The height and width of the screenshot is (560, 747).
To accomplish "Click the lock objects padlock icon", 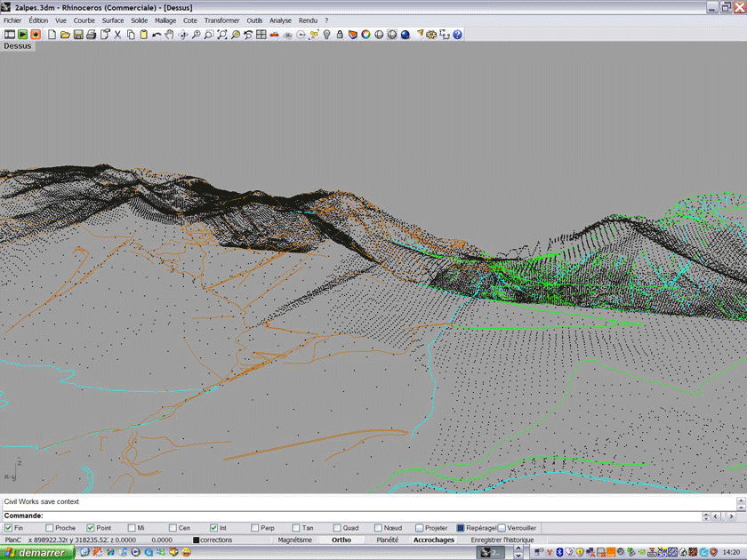I will click(340, 35).
